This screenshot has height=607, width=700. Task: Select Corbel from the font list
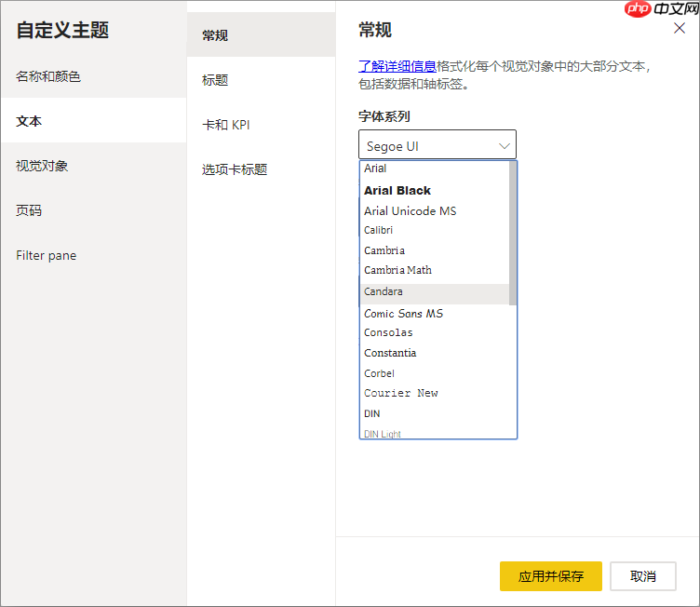coord(435,373)
